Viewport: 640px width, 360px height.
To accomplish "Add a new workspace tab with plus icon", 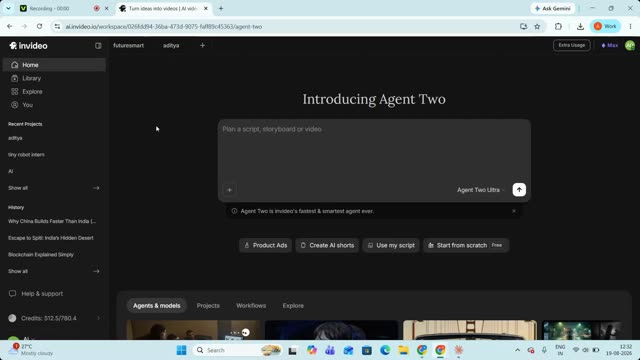I will coord(202,46).
